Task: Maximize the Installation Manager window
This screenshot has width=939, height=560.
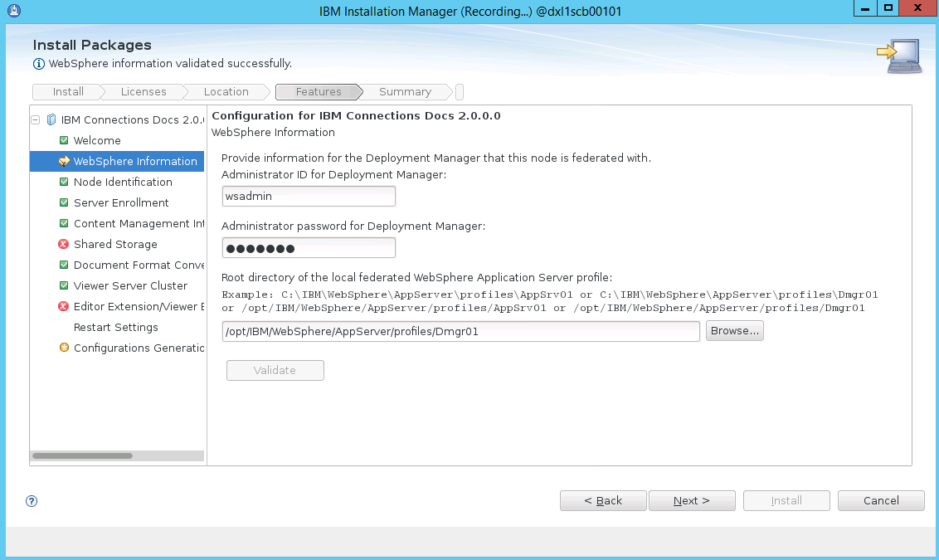Action: click(888, 7)
